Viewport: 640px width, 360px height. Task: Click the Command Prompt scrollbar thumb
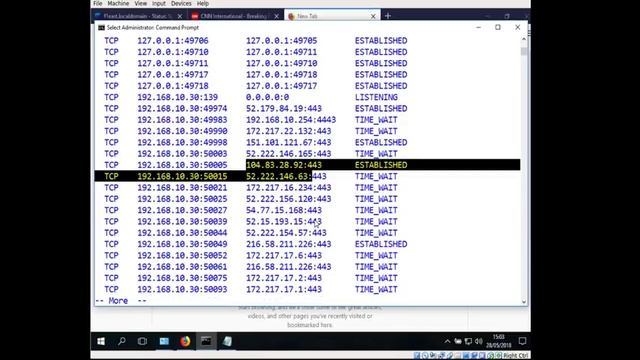click(x=524, y=51)
